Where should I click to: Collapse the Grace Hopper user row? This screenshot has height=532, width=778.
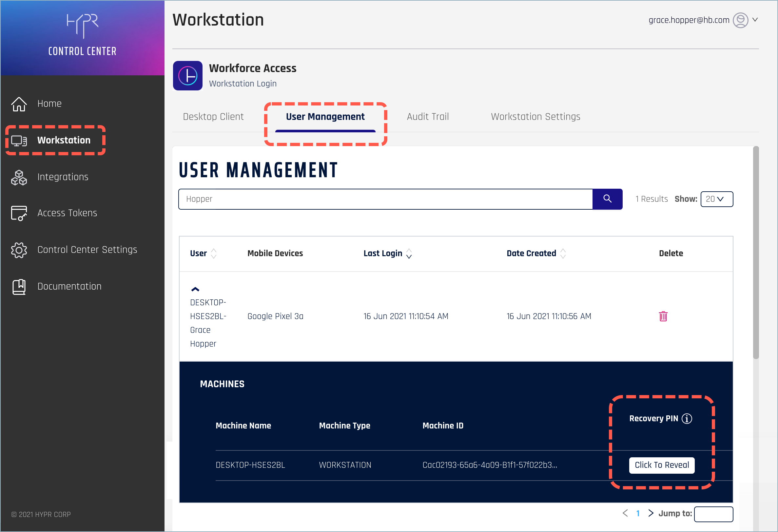tap(195, 289)
